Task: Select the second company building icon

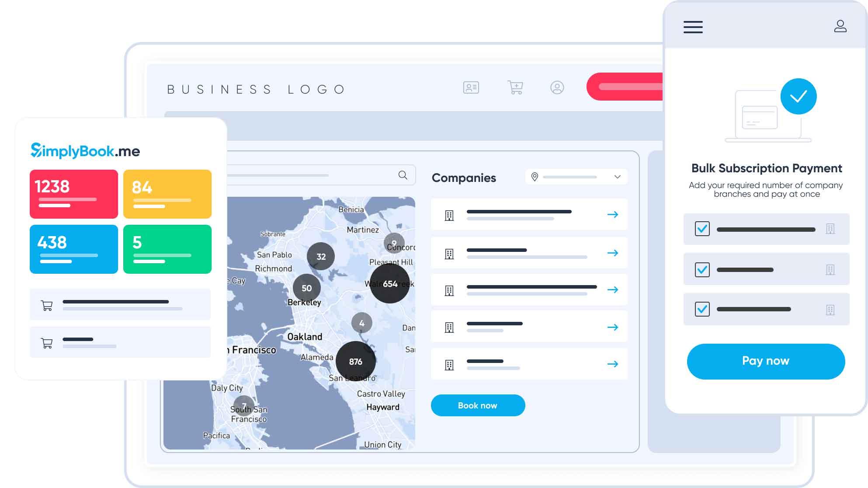Action: pyautogui.click(x=449, y=254)
